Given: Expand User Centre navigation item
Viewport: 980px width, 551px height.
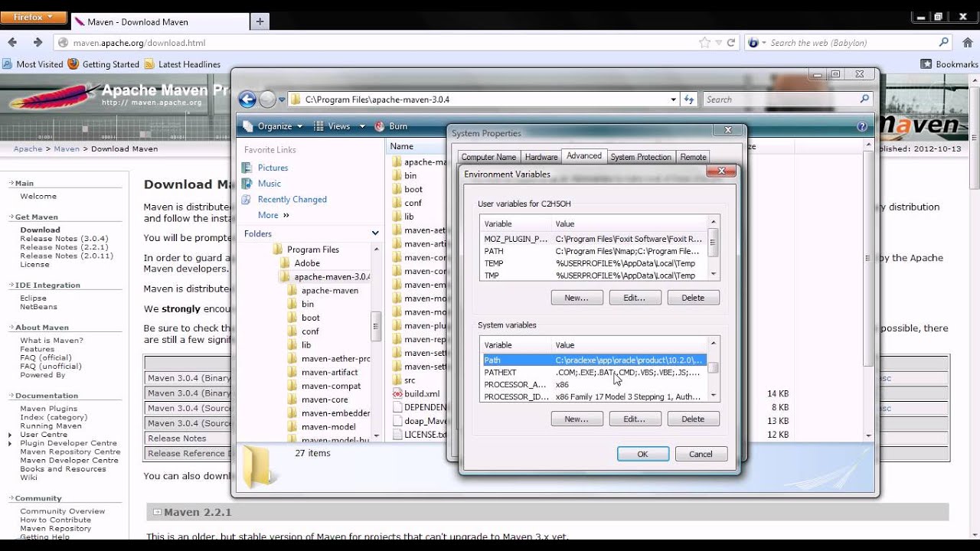Looking at the screenshot, I should (x=11, y=435).
